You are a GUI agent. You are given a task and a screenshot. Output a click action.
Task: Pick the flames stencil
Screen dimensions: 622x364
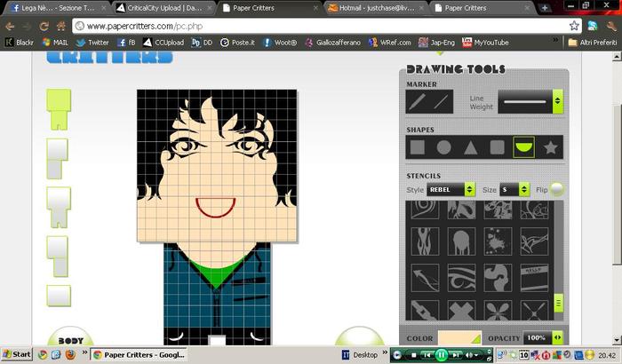pos(425,241)
